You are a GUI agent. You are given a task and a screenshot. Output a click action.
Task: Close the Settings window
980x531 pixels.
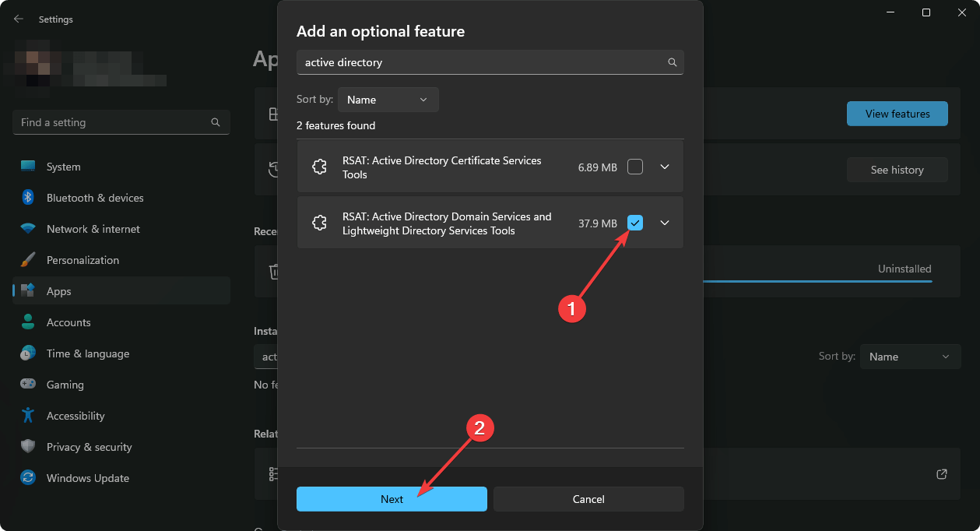[x=962, y=12]
